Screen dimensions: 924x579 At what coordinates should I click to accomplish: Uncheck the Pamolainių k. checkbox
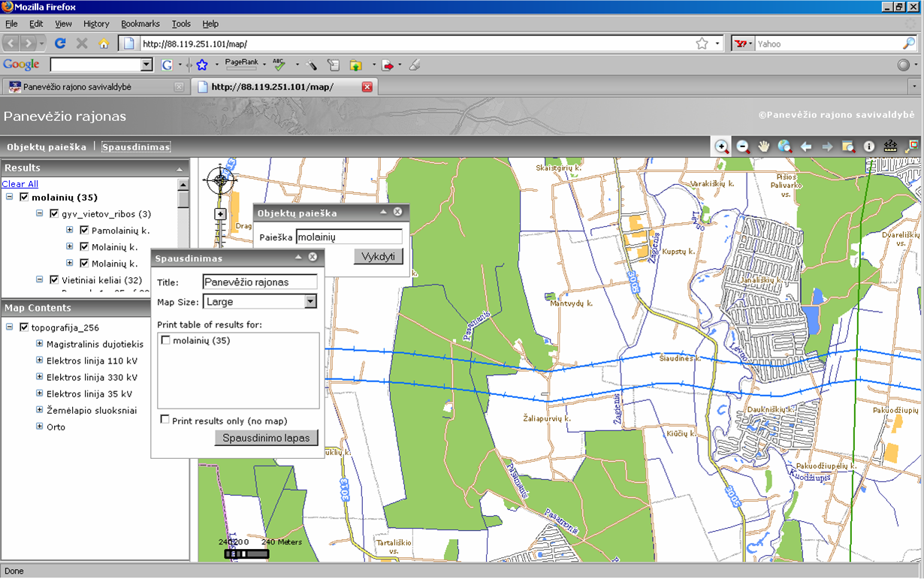pyautogui.click(x=84, y=231)
